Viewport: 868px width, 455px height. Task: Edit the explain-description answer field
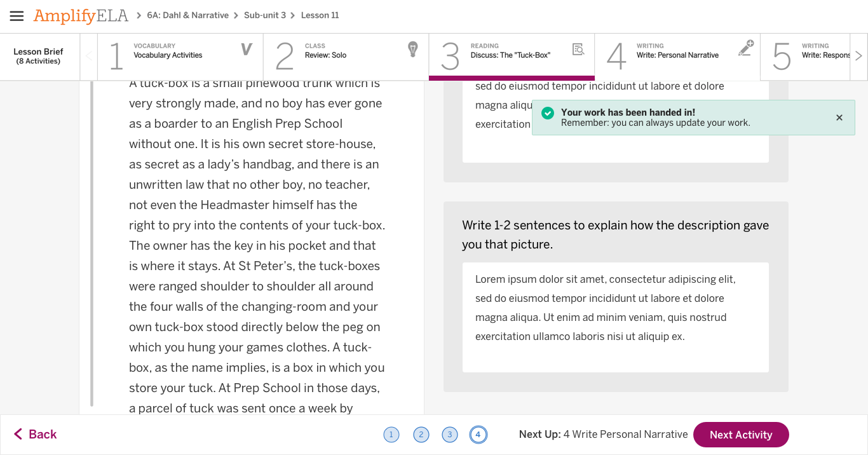tap(616, 317)
